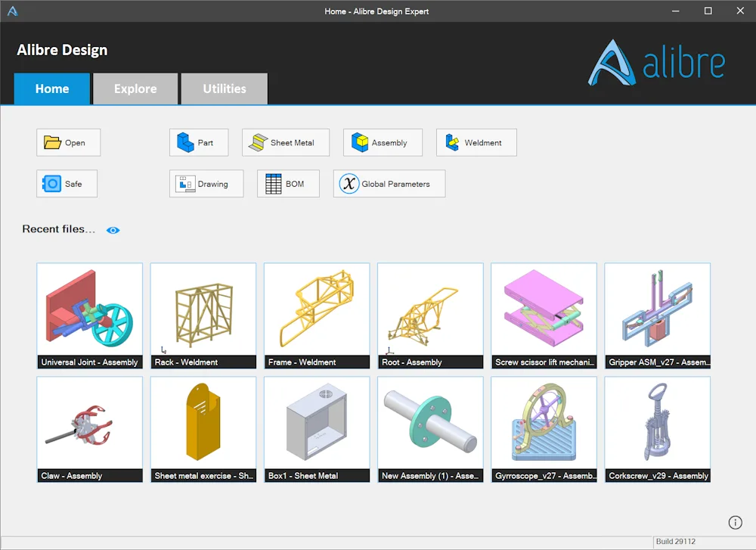Open Universal Joint - Assembly thumbnail
The height and width of the screenshot is (550, 756).
click(x=90, y=315)
